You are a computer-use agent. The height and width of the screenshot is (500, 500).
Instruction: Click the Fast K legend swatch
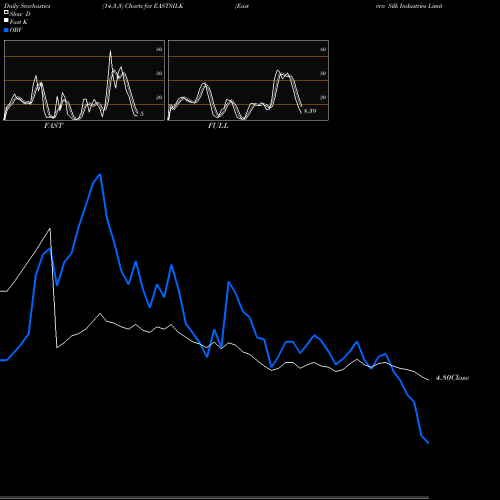point(6,20)
